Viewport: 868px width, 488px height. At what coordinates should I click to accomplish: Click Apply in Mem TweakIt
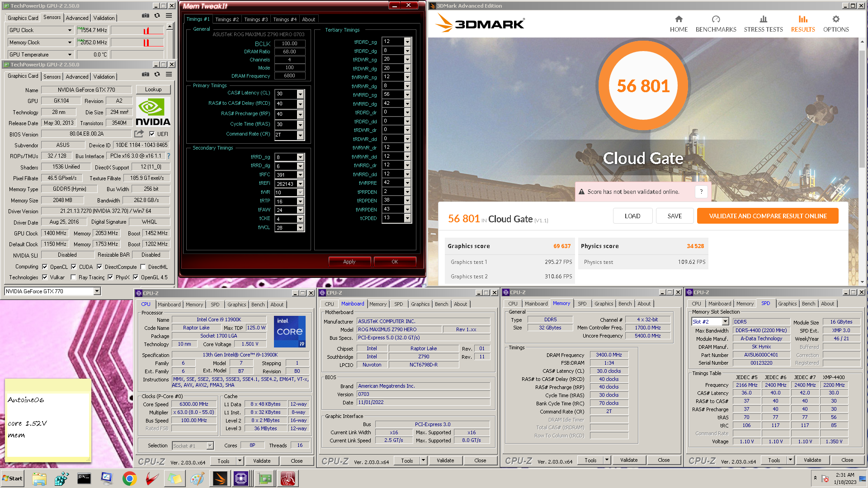pos(349,262)
